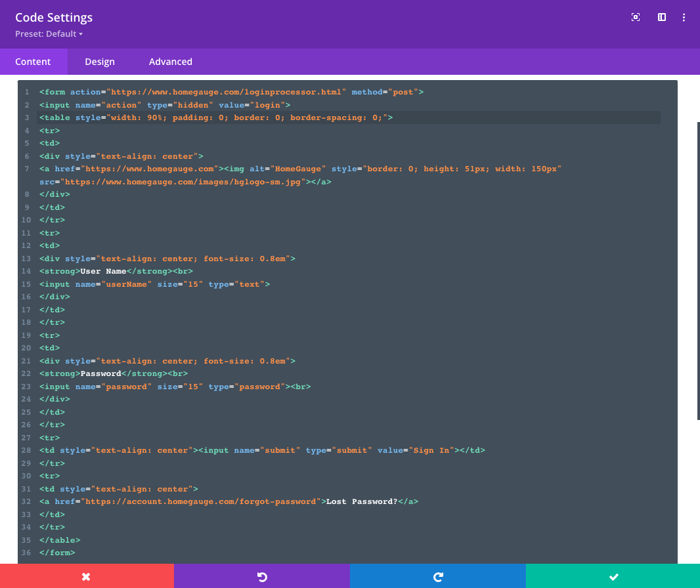Image resolution: width=700 pixels, height=588 pixels.
Task: Open the Advanced tab
Action: pyautogui.click(x=171, y=62)
